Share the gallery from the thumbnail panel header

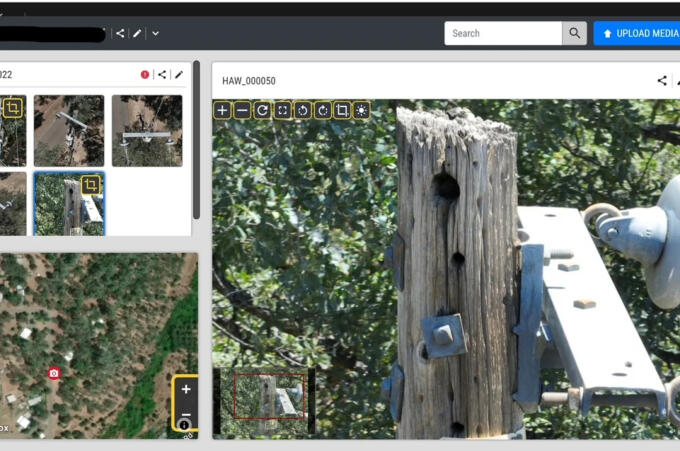point(162,74)
